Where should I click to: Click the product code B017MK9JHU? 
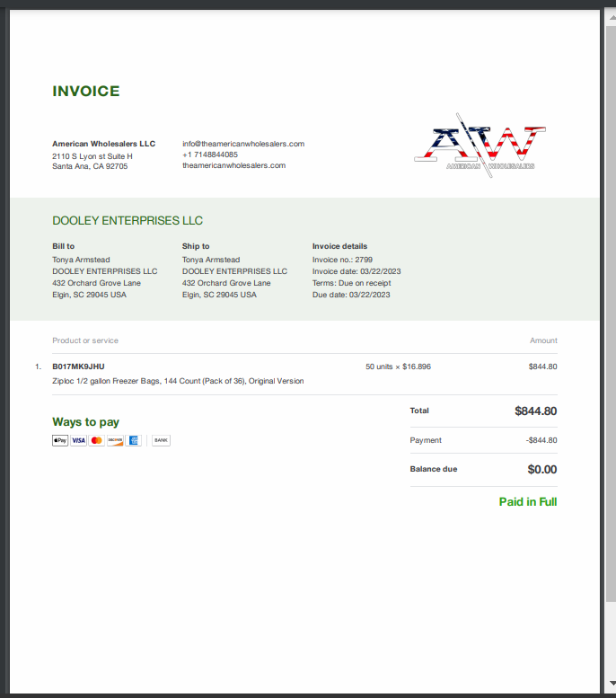click(78, 367)
